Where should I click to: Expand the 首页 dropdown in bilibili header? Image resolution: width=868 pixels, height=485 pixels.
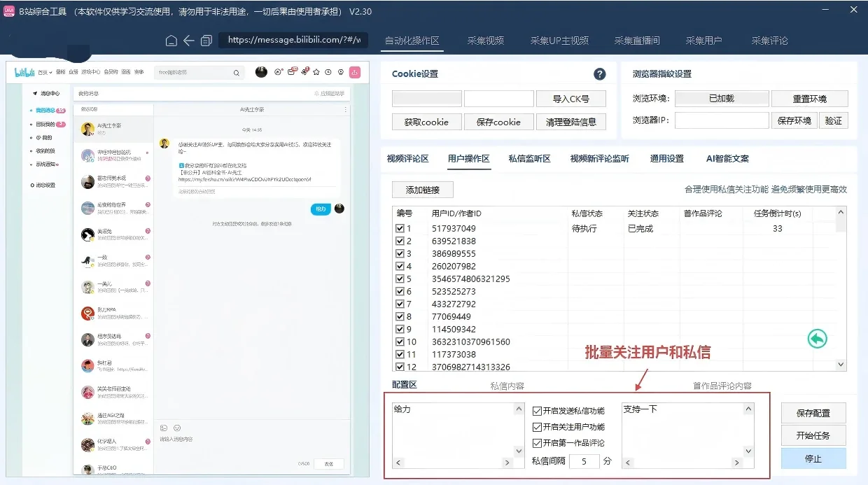click(45, 72)
